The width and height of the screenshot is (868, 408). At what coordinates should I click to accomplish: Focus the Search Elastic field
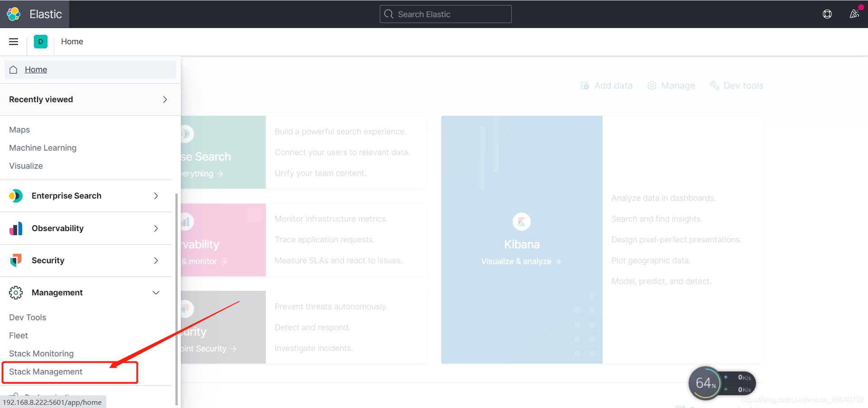[446, 14]
